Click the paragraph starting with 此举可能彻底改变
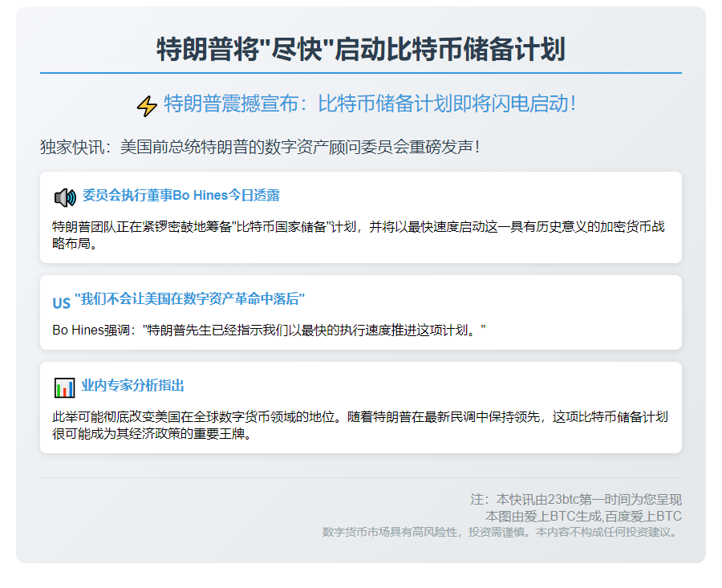722x588 pixels. pos(359,425)
